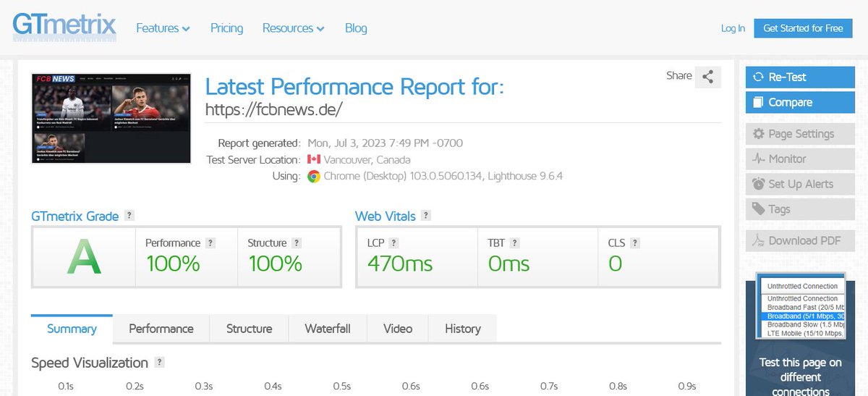Go to the Pricing page

click(226, 28)
